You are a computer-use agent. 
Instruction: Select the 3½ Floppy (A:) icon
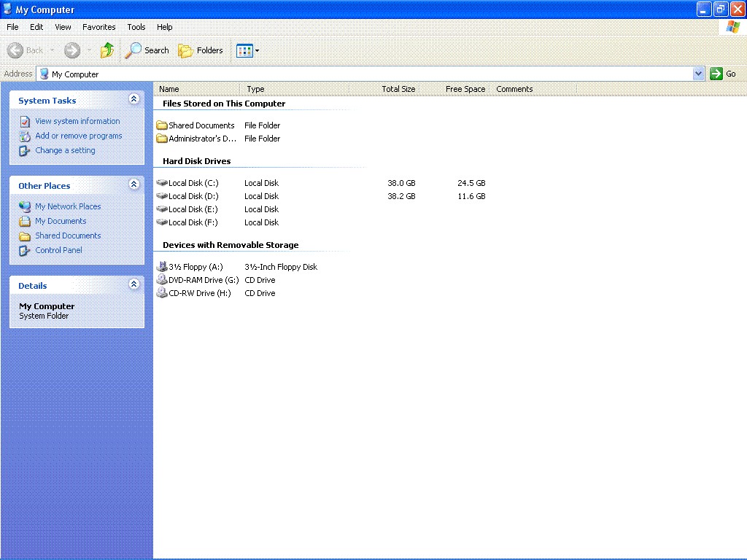pos(162,267)
